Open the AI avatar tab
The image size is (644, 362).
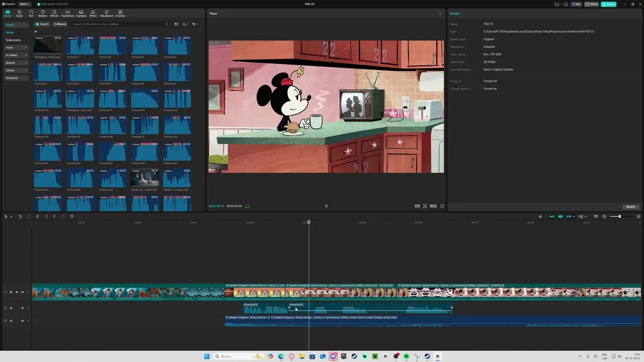coord(120,13)
